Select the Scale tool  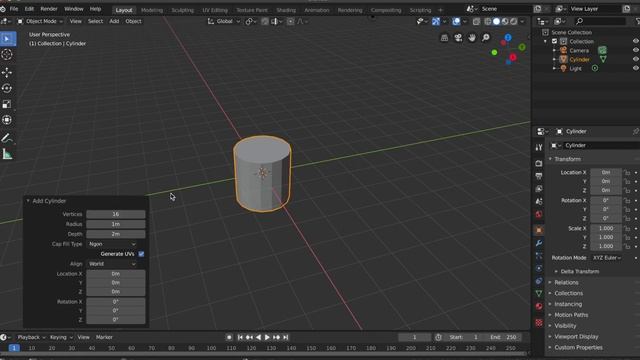click(x=7, y=104)
